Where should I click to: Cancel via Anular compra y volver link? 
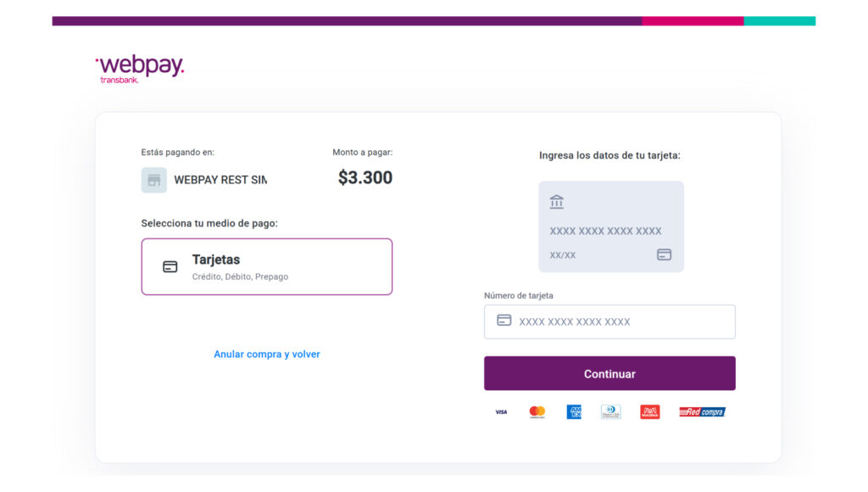tap(267, 355)
